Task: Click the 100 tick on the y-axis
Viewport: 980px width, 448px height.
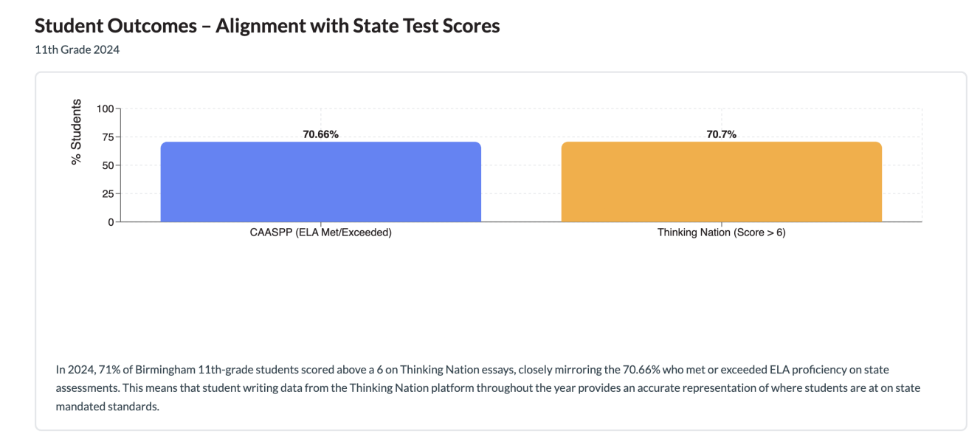Action: pos(105,108)
